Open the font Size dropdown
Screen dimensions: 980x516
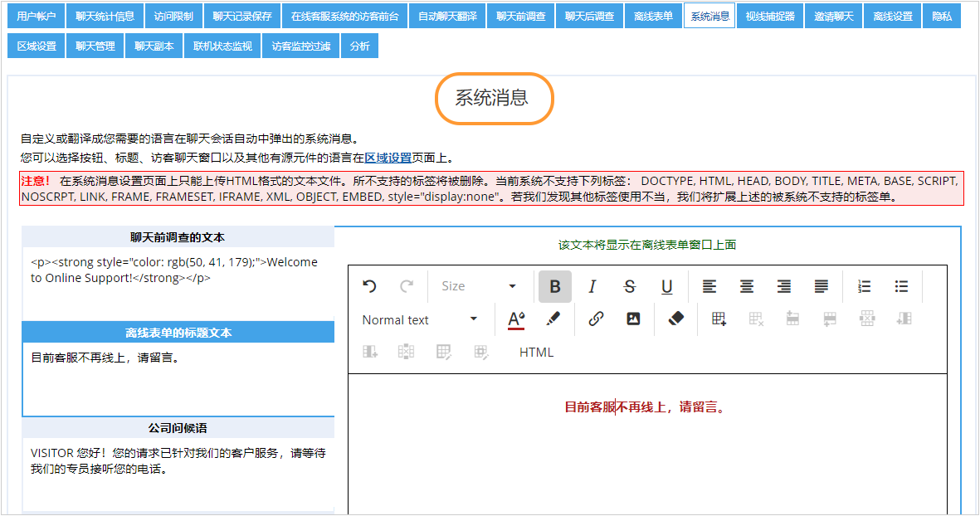click(x=480, y=286)
